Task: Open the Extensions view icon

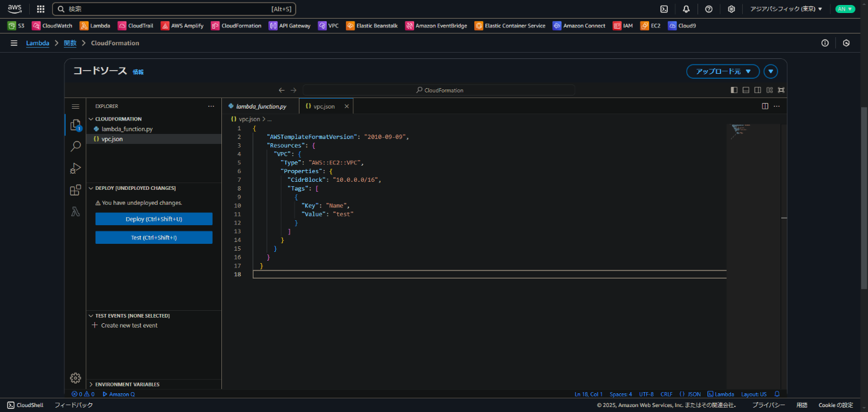Action: tap(76, 190)
